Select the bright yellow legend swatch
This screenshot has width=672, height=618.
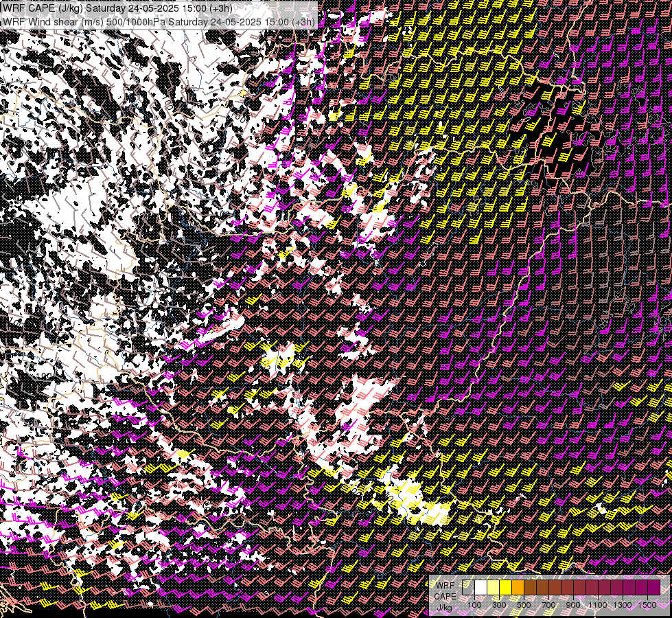point(506,587)
